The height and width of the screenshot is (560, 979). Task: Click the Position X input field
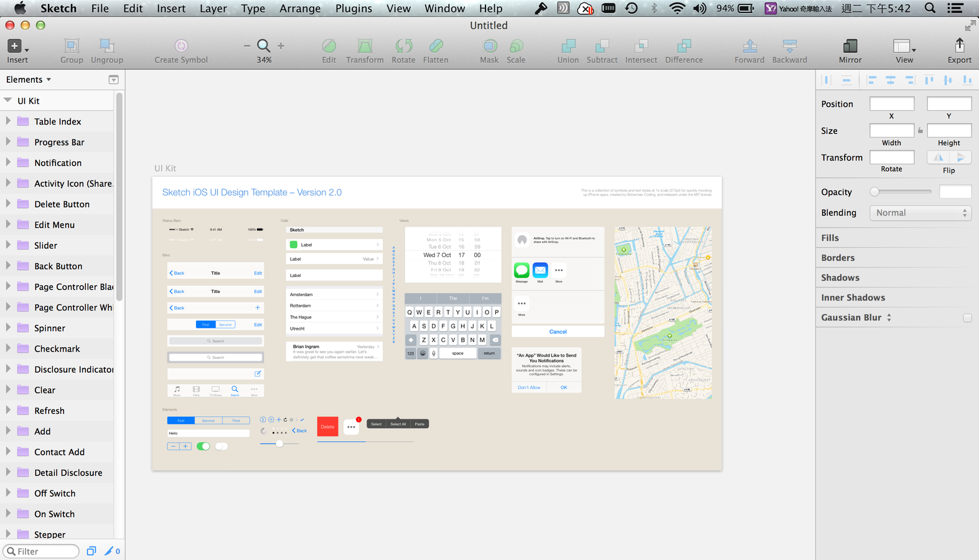[x=891, y=104]
